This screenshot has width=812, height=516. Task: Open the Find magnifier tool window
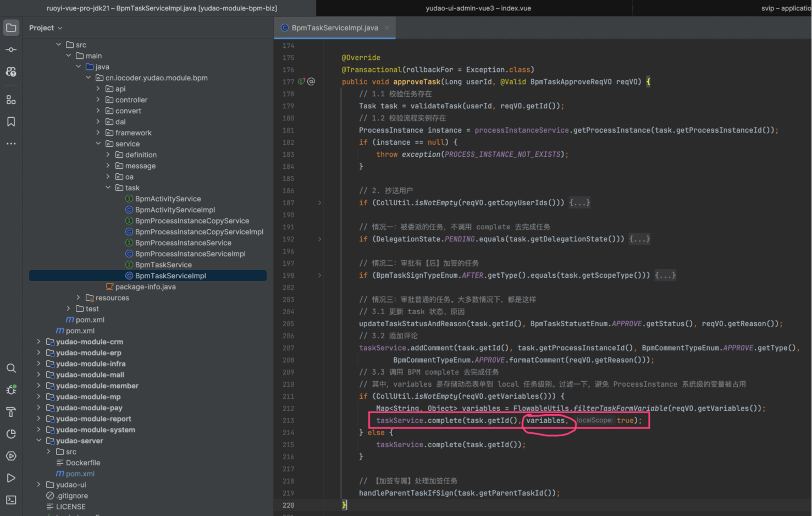(x=11, y=368)
